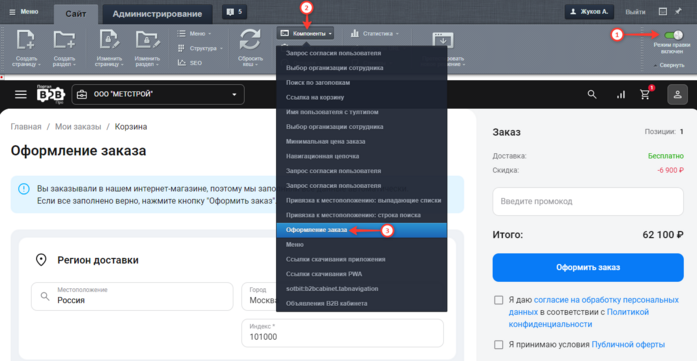Click the Изменить страницу icon
697x361 pixels.
click(x=108, y=41)
